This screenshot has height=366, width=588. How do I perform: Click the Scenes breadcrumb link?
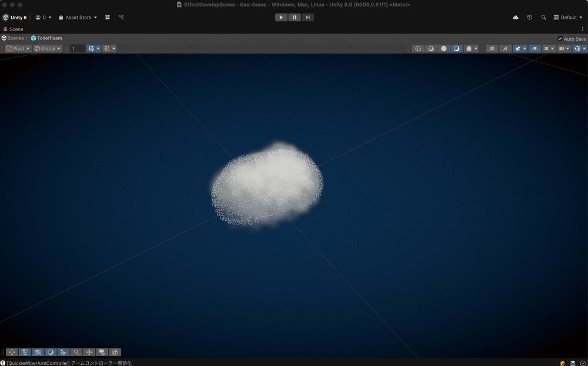click(x=13, y=38)
